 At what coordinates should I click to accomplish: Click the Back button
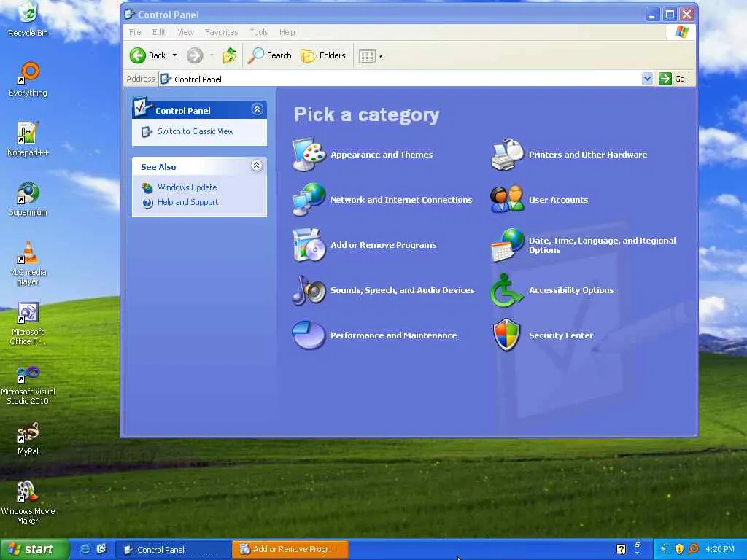(x=148, y=55)
